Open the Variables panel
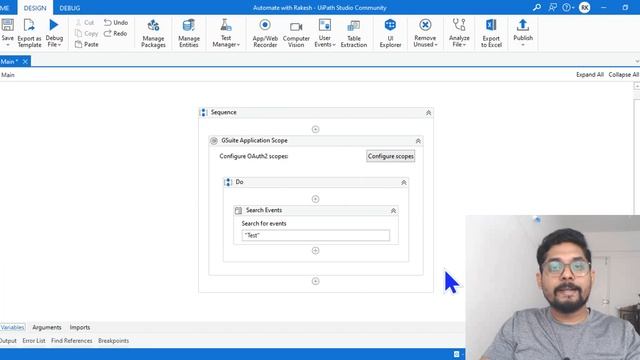This screenshot has height=360, width=640. click(12, 327)
